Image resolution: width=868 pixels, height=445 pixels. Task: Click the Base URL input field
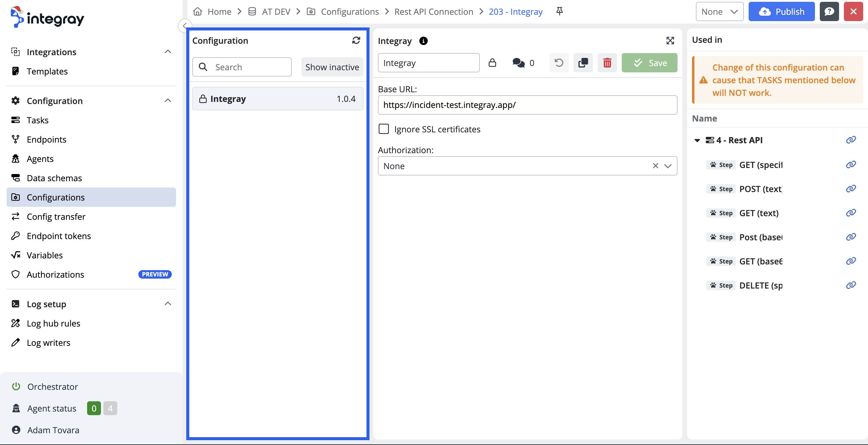(527, 105)
